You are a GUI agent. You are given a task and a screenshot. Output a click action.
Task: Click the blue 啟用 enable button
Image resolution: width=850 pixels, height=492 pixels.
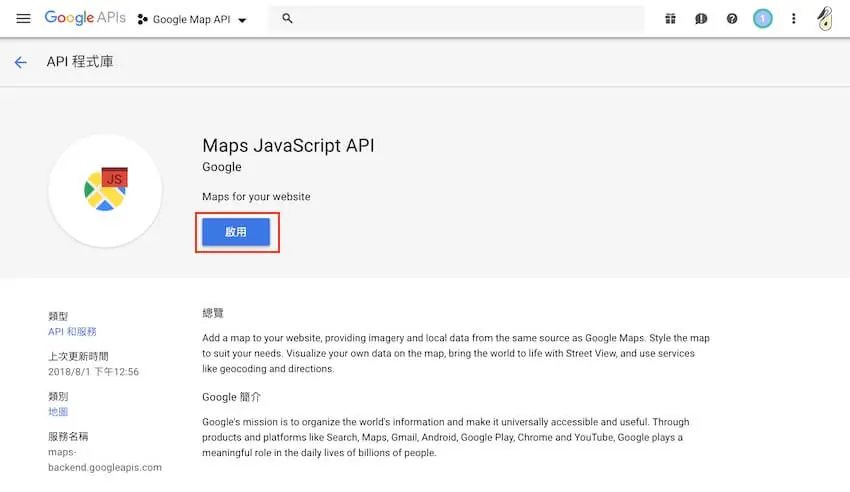[236, 232]
